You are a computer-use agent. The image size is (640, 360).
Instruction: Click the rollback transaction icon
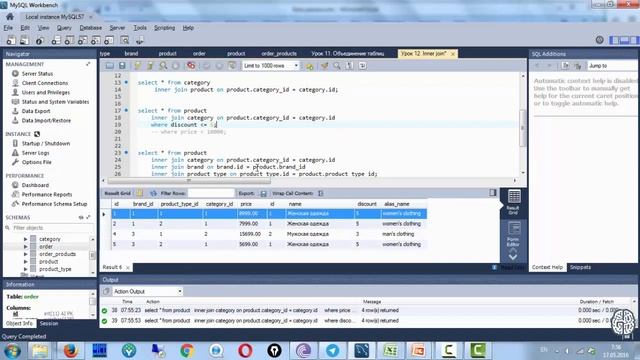219,66
